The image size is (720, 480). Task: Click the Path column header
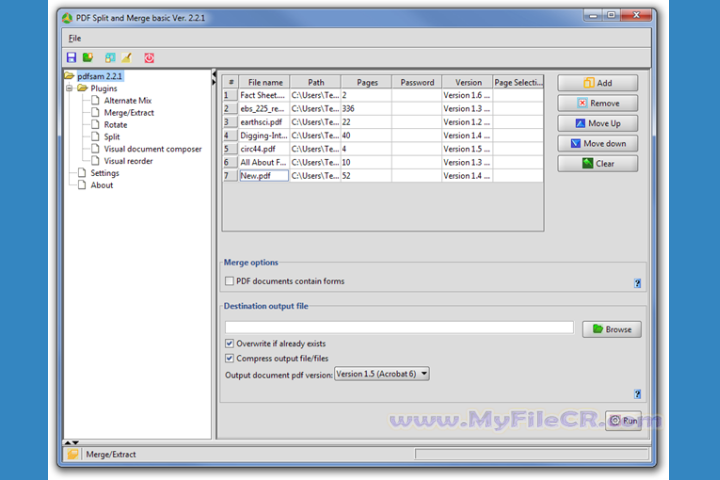click(315, 82)
